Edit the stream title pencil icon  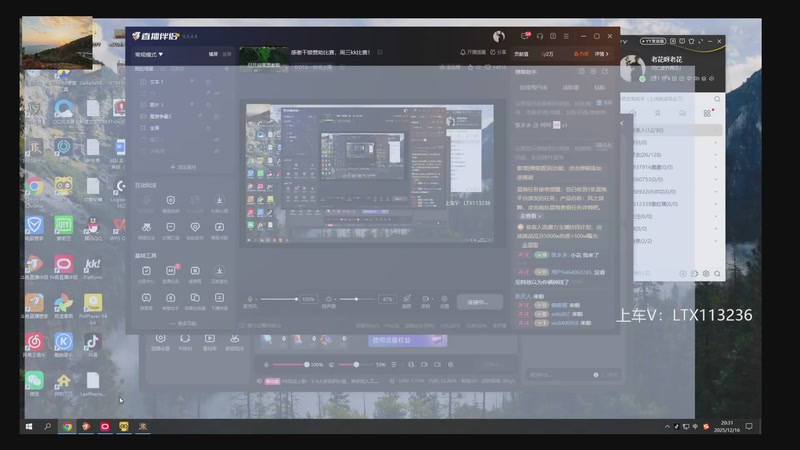[x=380, y=52]
